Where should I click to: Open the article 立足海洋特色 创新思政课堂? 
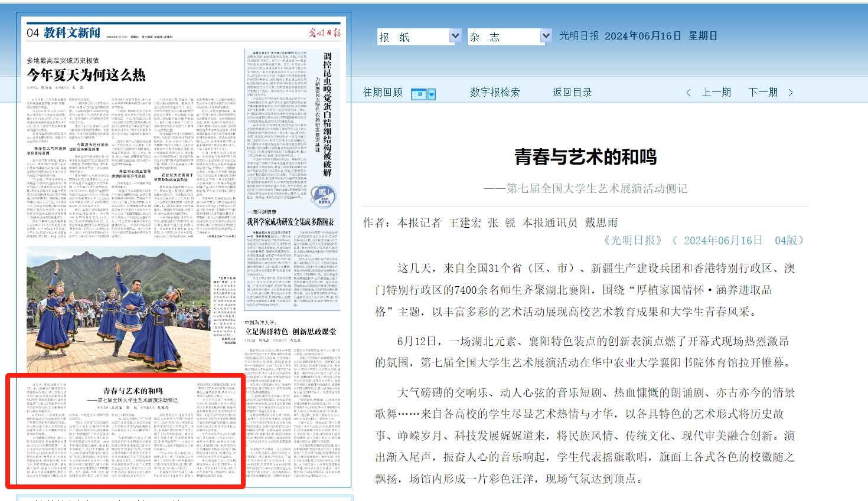(x=291, y=332)
